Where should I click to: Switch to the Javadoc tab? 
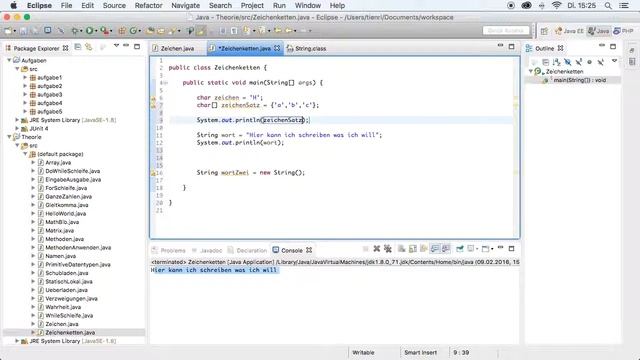coord(207,250)
